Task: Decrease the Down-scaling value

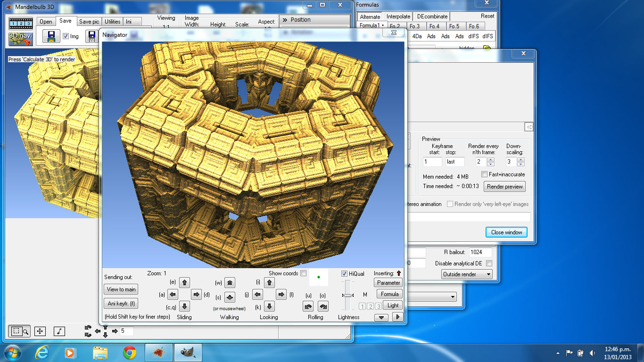Action: point(521,164)
